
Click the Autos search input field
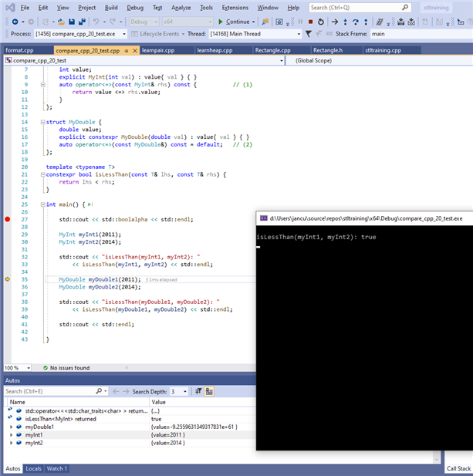pos(46,392)
